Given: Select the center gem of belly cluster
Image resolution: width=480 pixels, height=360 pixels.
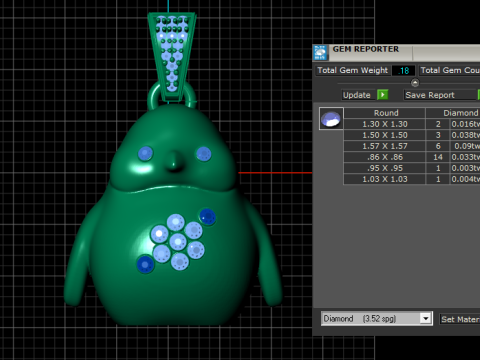Looking at the screenshot, I should [178, 241].
